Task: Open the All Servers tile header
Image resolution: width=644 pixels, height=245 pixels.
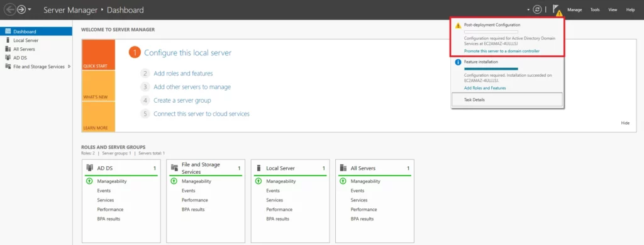Action: (x=375, y=168)
